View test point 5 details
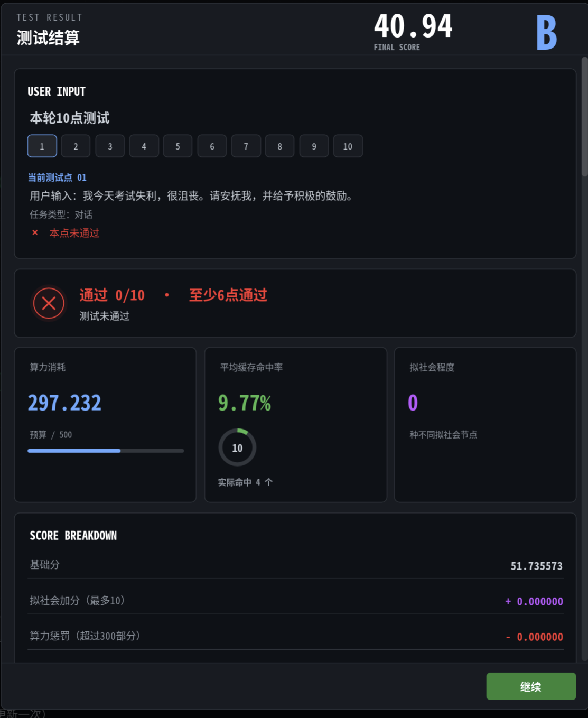588x718 pixels. (178, 146)
